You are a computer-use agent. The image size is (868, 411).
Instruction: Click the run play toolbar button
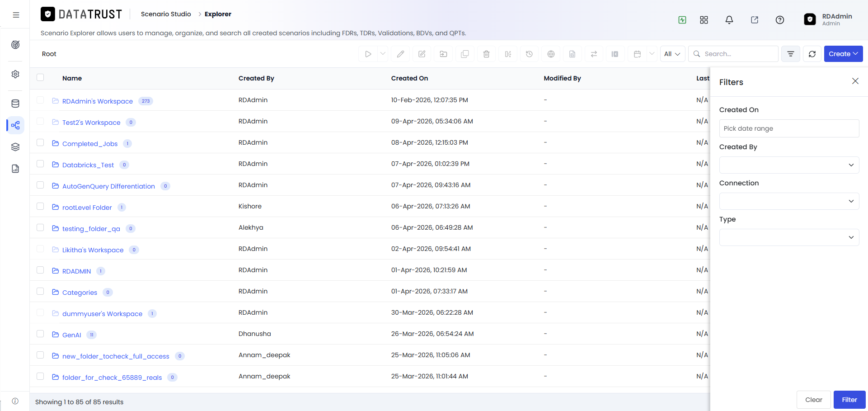pyautogui.click(x=368, y=54)
